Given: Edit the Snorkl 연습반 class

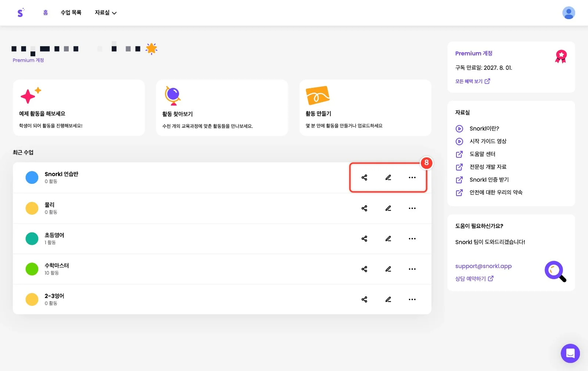Looking at the screenshot, I should [x=388, y=178].
